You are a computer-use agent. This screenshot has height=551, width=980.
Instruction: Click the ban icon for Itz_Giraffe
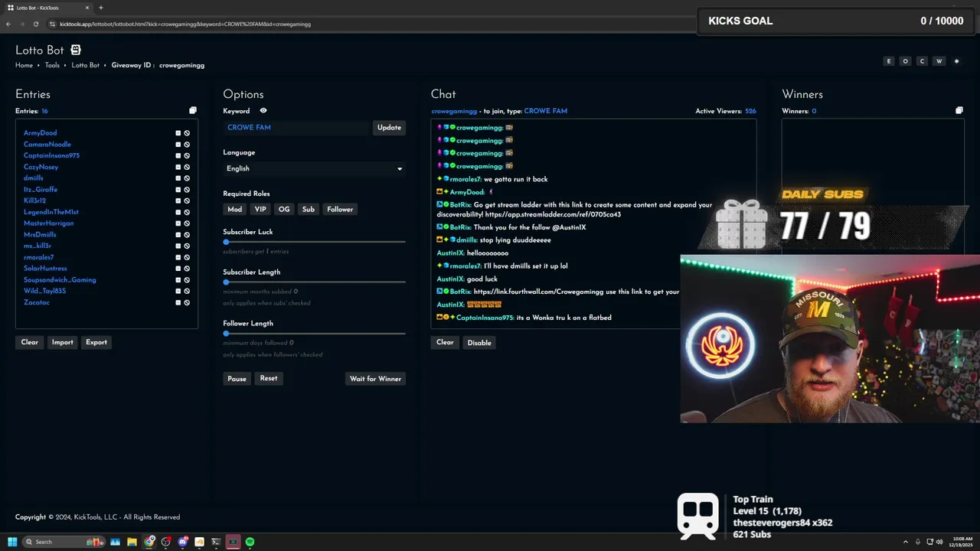[x=187, y=190]
